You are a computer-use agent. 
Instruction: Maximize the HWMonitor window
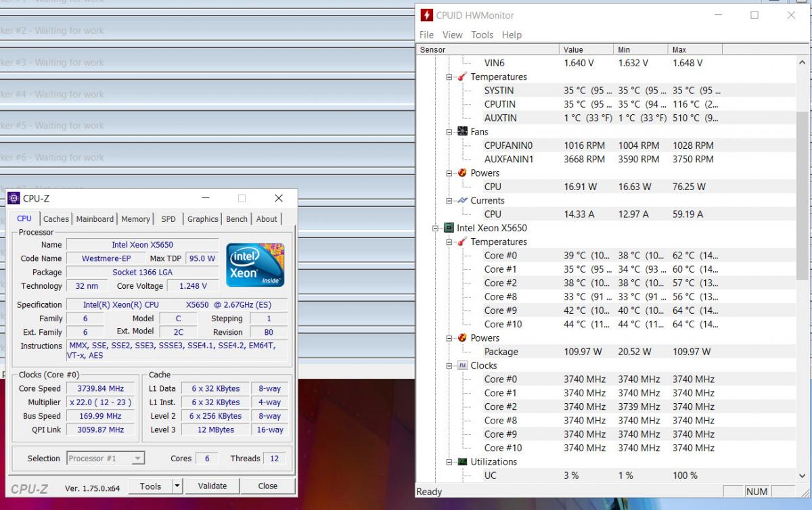pyautogui.click(x=754, y=15)
